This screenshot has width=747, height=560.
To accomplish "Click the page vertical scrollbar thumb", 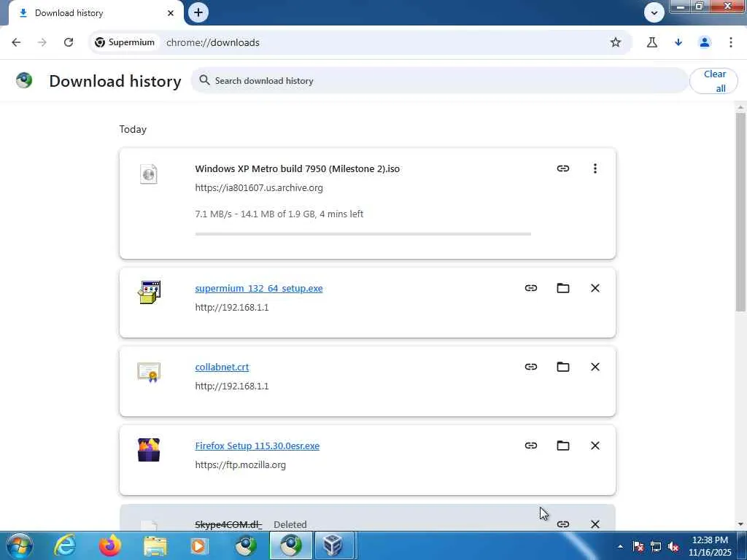I will point(740,212).
